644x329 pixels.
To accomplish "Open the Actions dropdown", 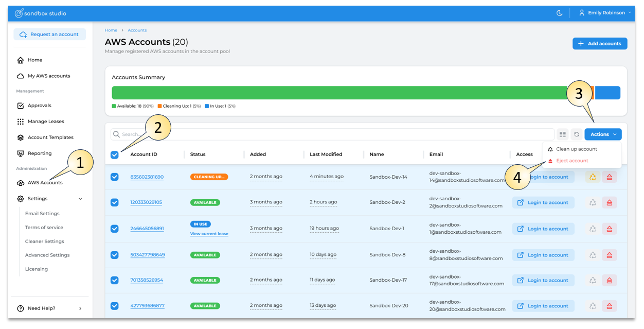I will point(603,134).
